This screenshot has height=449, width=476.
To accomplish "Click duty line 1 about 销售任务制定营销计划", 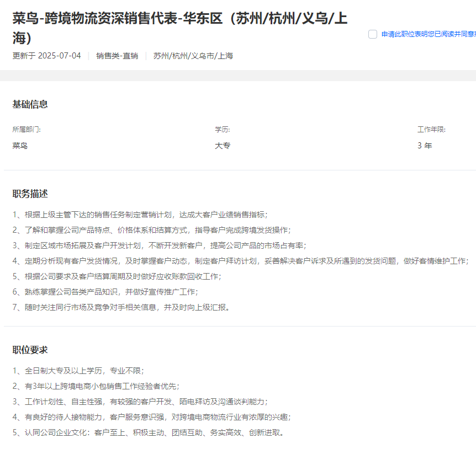I will click(x=140, y=215).
